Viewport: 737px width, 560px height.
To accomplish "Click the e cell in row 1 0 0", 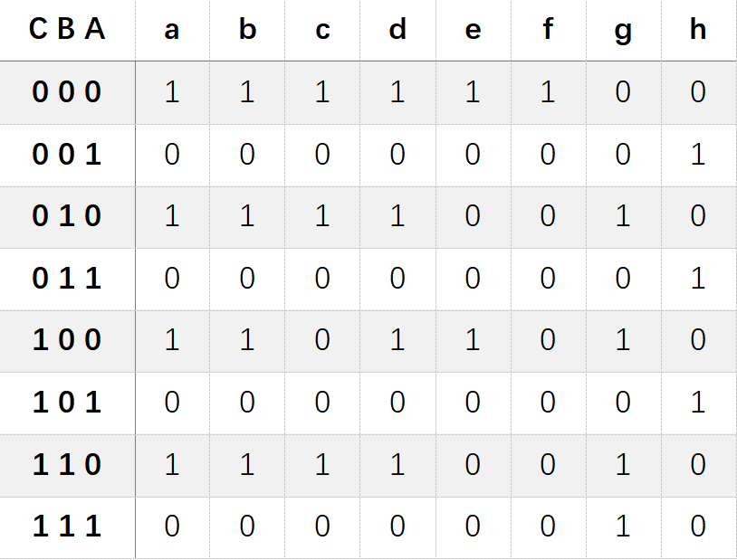I will 473,340.
